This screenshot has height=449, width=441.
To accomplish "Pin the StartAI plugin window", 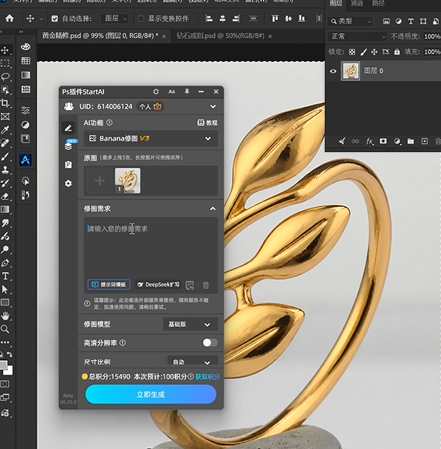I will tap(187, 91).
